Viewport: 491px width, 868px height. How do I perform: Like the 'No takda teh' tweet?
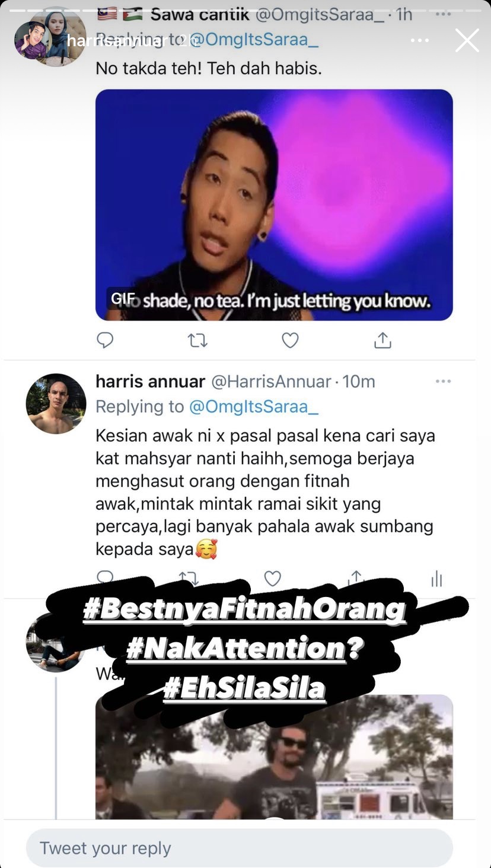(x=290, y=340)
